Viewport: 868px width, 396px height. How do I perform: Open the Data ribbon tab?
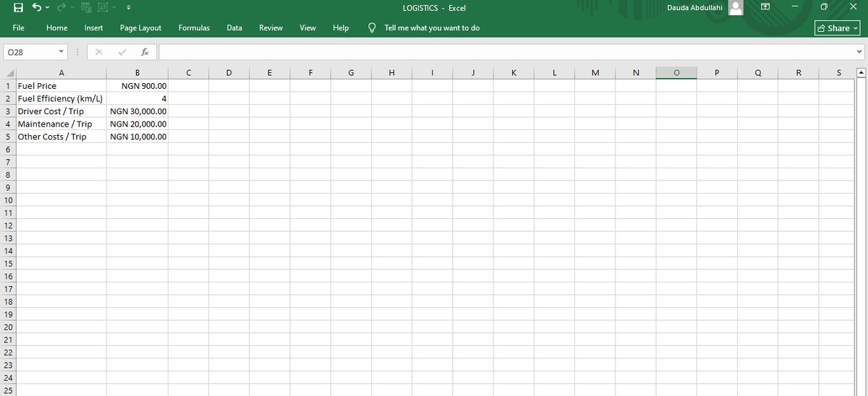tap(234, 27)
